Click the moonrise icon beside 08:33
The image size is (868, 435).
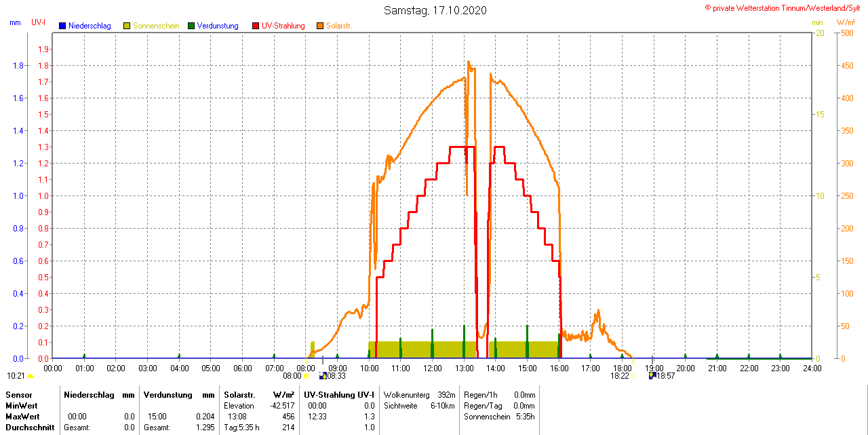(322, 375)
